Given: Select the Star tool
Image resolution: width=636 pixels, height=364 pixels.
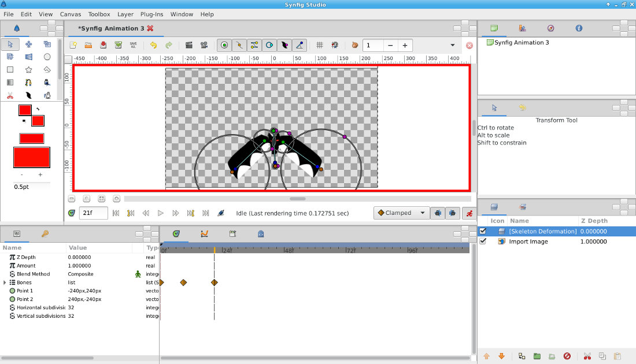Looking at the screenshot, I should tap(29, 70).
